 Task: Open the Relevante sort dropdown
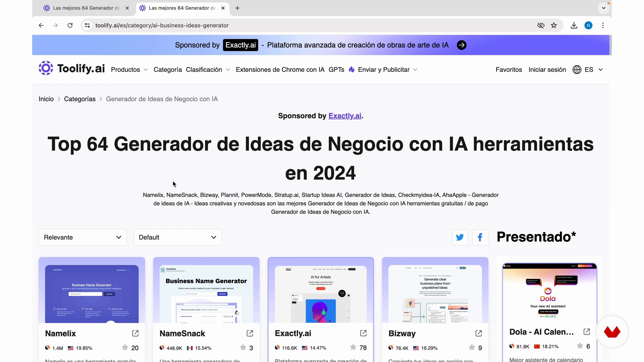click(83, 237)
